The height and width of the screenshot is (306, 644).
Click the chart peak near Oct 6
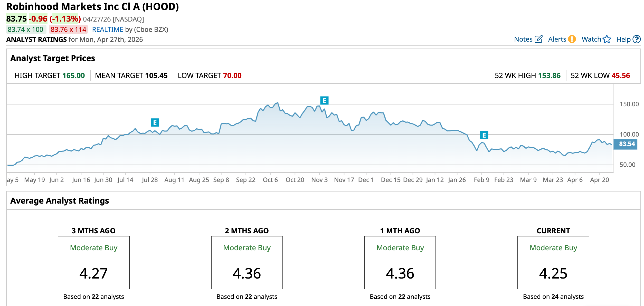point(277,103)
